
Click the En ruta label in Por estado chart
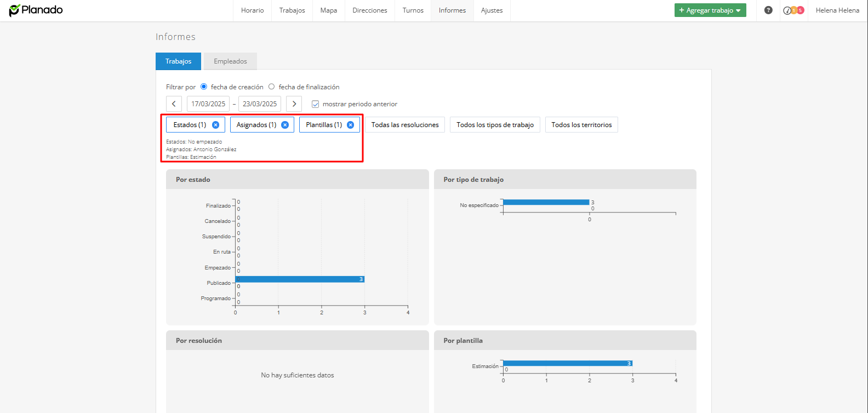coord(222,252)
